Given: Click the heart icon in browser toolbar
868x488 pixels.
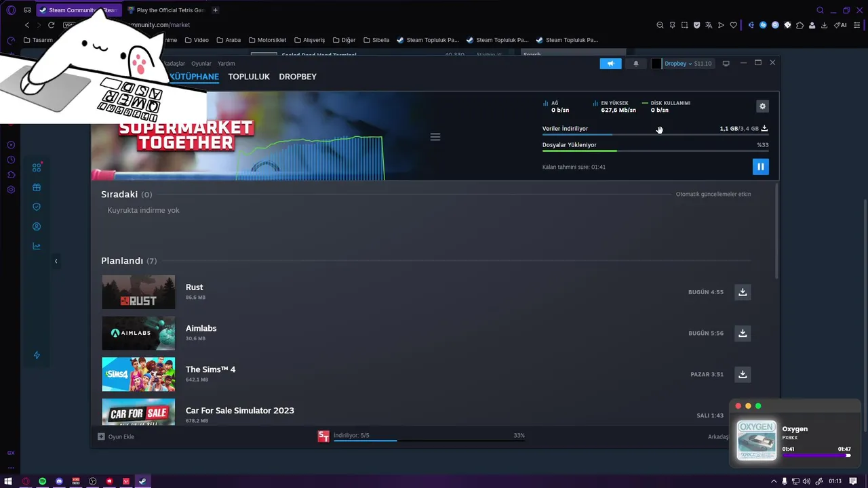Looking at the screenshot, I should (x=733, y=25).
